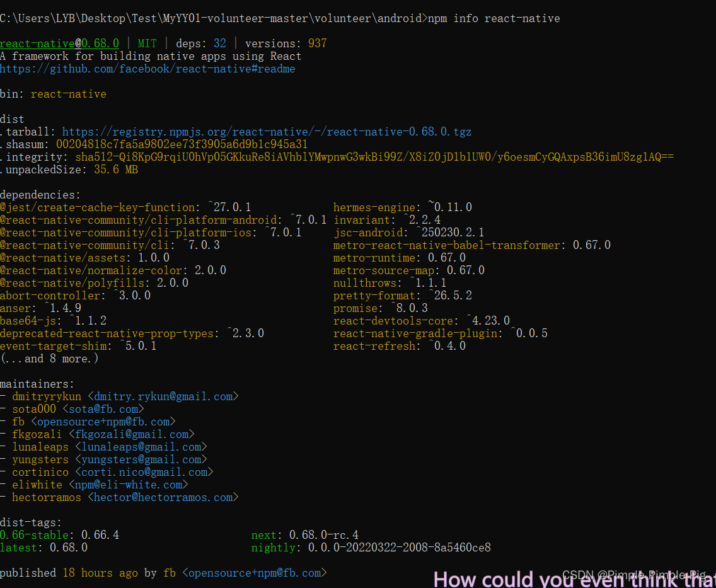The image size is (716, 588).
Task: Click the 'latest: 0.68.0' dist-tag
Action: tap(44, 548)
